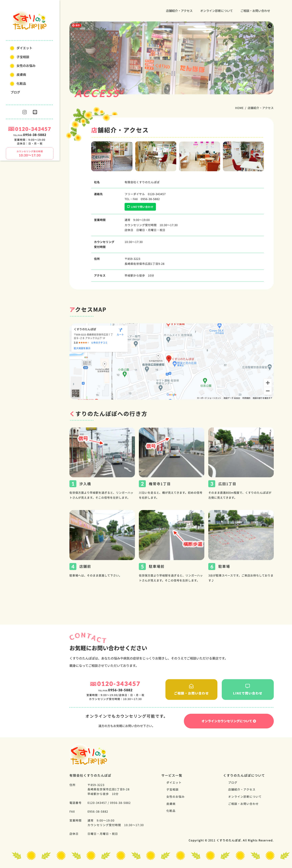The width and height of the screenshot is (292, 868).
Task: Open the Instagram icon in the sidebar
Action: pyautogui.click(x=25, y=112)
